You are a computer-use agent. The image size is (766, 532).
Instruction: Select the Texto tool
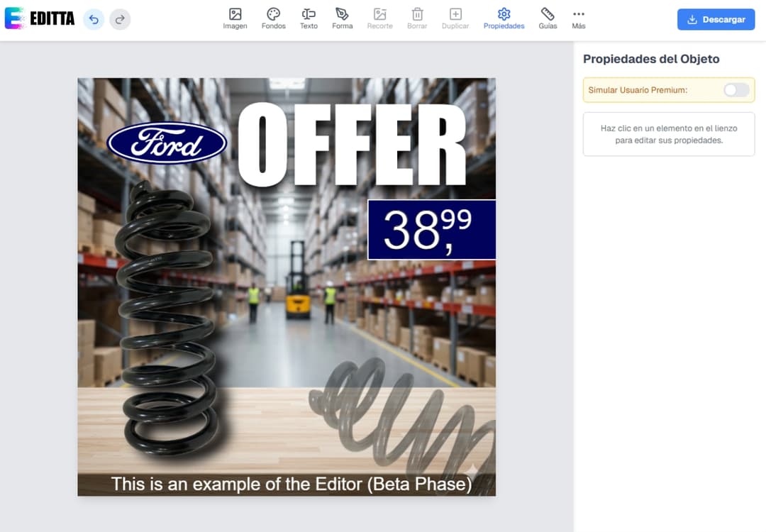pyautogui.click(x=309, y=19)
